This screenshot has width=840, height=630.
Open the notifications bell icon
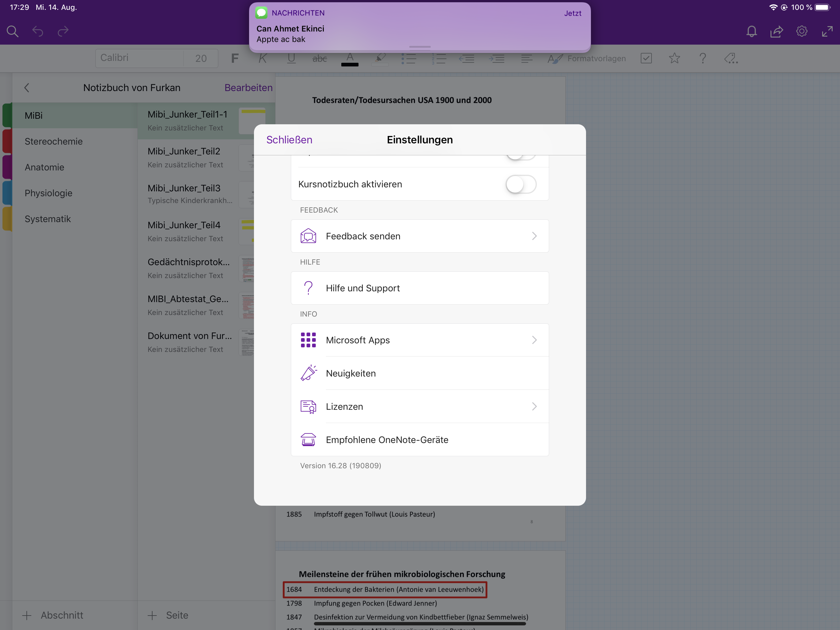pos(751,31)
